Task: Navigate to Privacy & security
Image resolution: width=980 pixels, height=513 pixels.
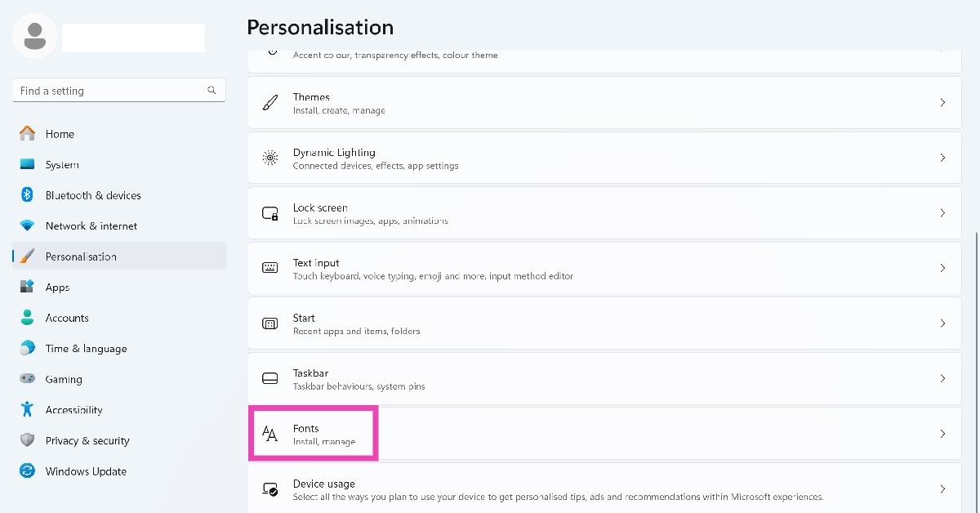Action: (87, 441)
